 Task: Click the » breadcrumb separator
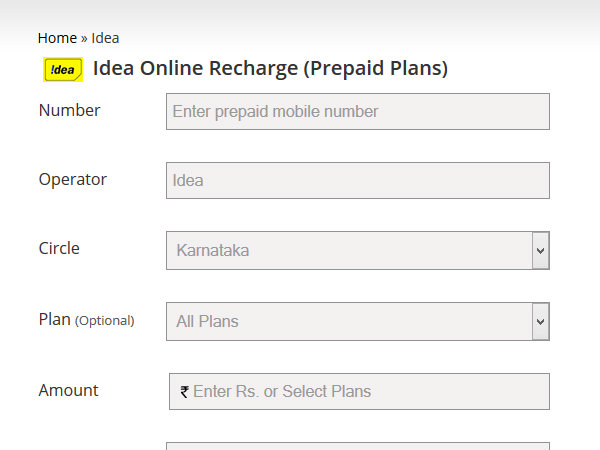coord(84,38)
